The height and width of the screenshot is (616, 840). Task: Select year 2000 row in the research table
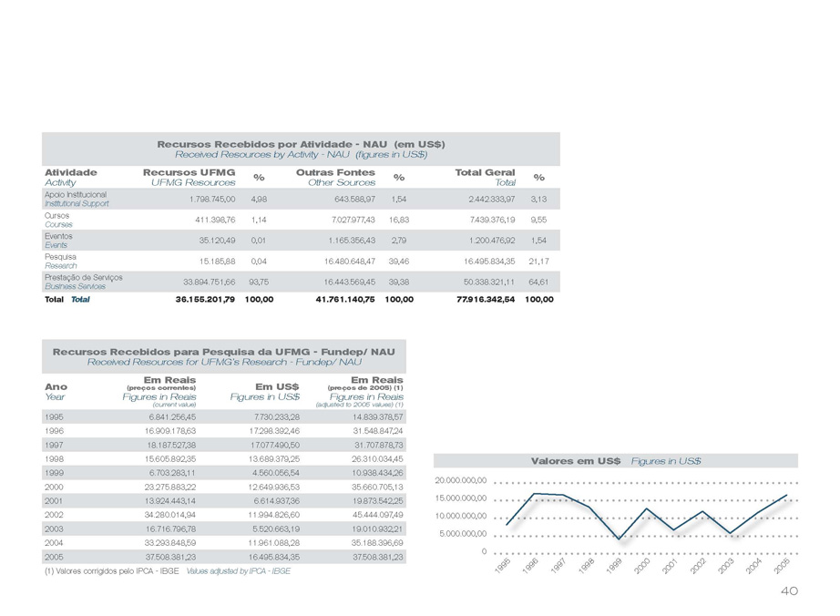(54, 488)
